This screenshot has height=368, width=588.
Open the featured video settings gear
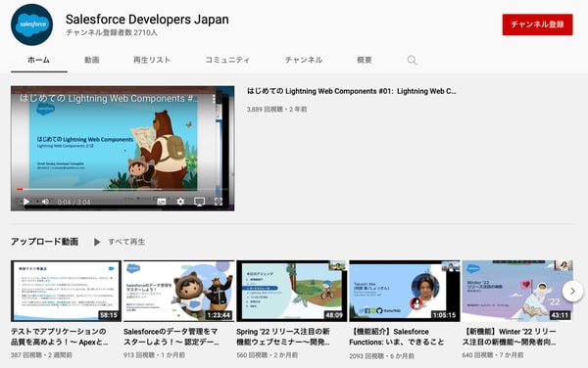click(180, 202)
